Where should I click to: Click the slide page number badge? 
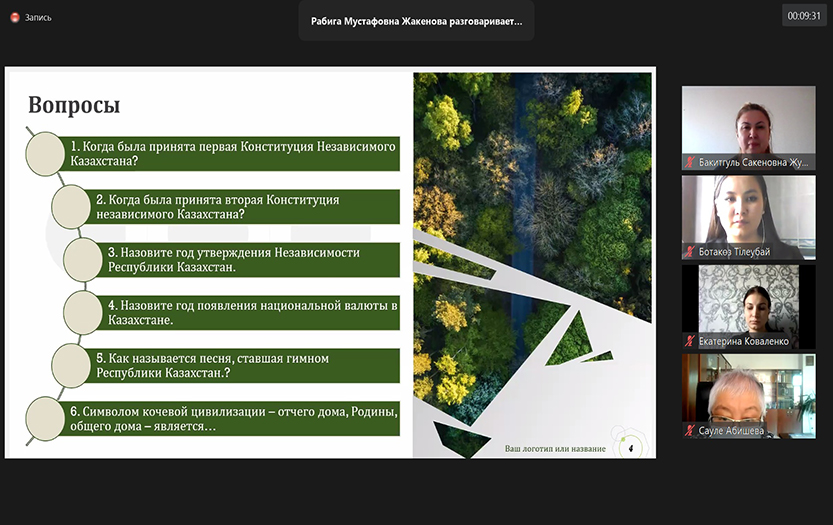(630, 448)
